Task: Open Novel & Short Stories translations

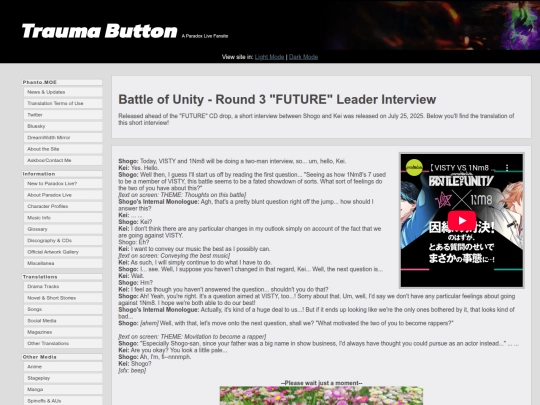Action: tap(63, 298)
